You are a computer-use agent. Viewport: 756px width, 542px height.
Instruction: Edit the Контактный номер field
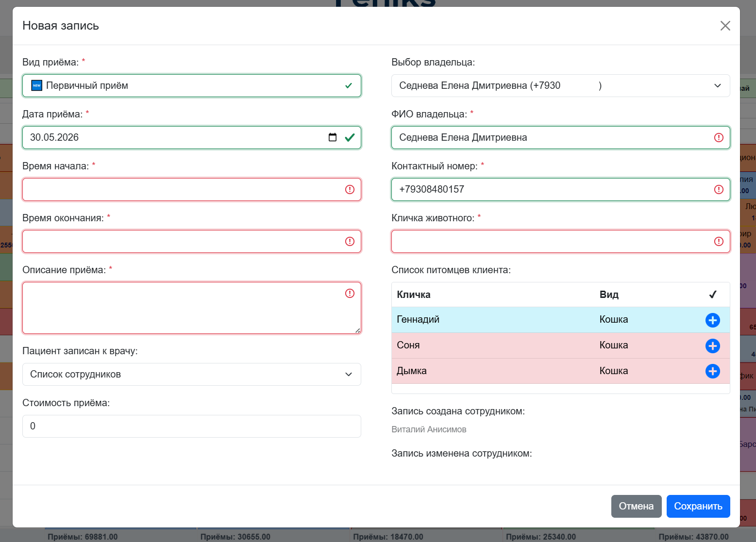(560, 189)
